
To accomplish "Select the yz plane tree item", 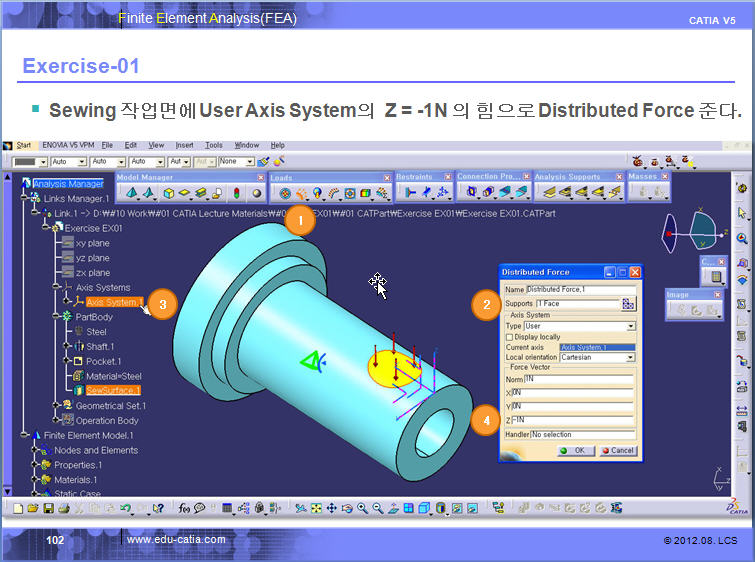I will pyautogui.click(x=92, y=258).
